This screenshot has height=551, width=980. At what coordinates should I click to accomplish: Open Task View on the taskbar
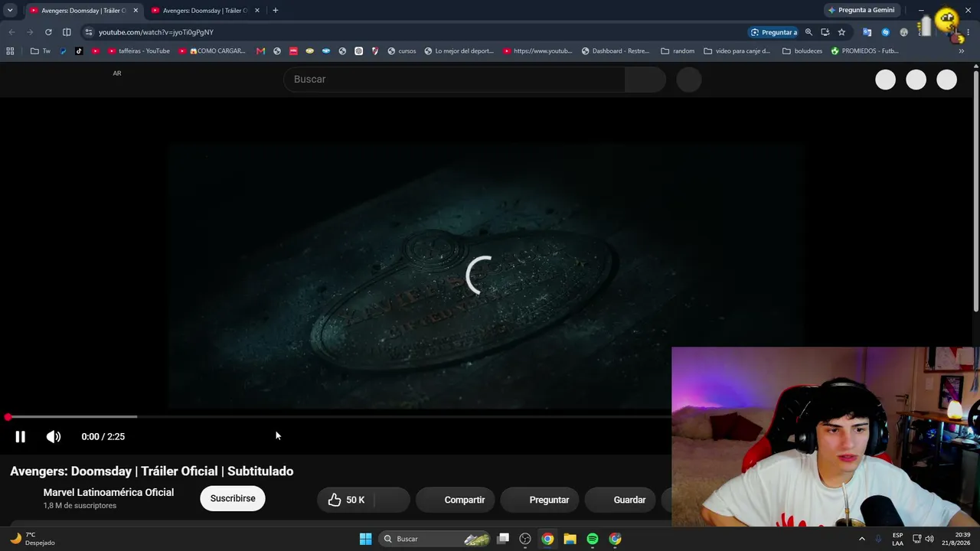(503, 539)
